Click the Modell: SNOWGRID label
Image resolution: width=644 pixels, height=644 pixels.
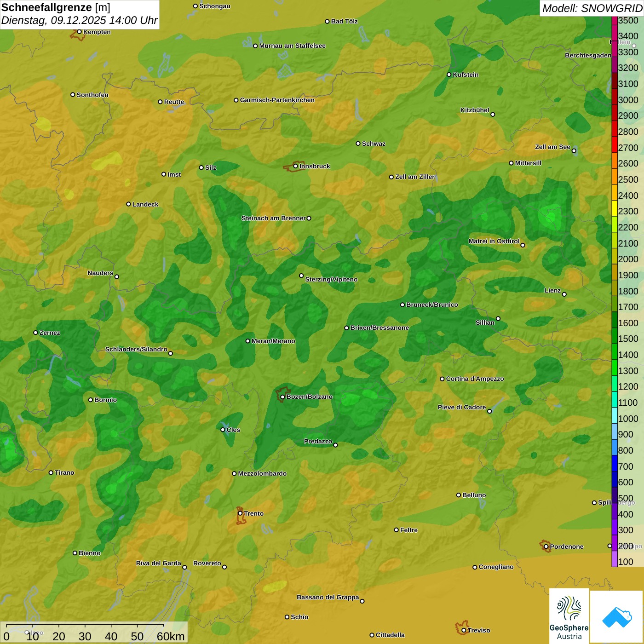click(x=592, y=8)
